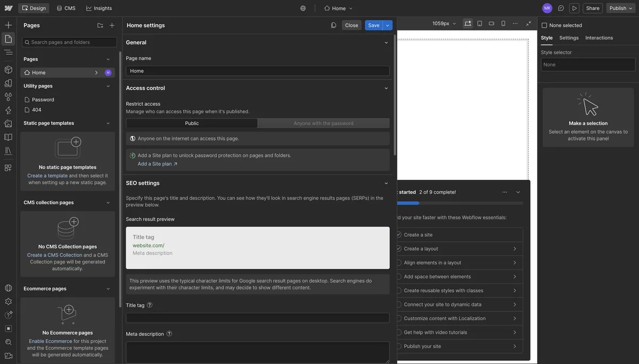Click the Webflow logo icon

click(8, 8)
